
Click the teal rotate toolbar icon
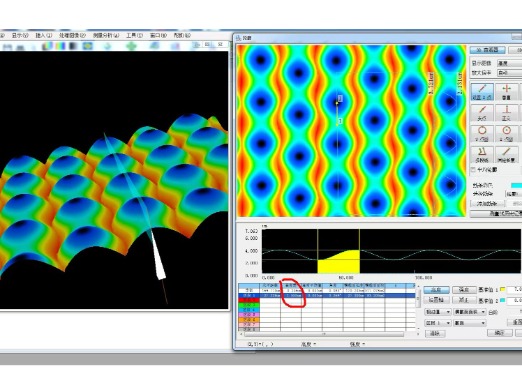(107, 46)
